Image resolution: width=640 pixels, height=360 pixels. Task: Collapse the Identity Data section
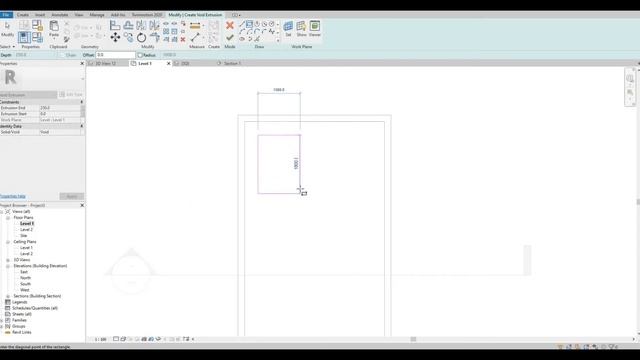(82, 126)
